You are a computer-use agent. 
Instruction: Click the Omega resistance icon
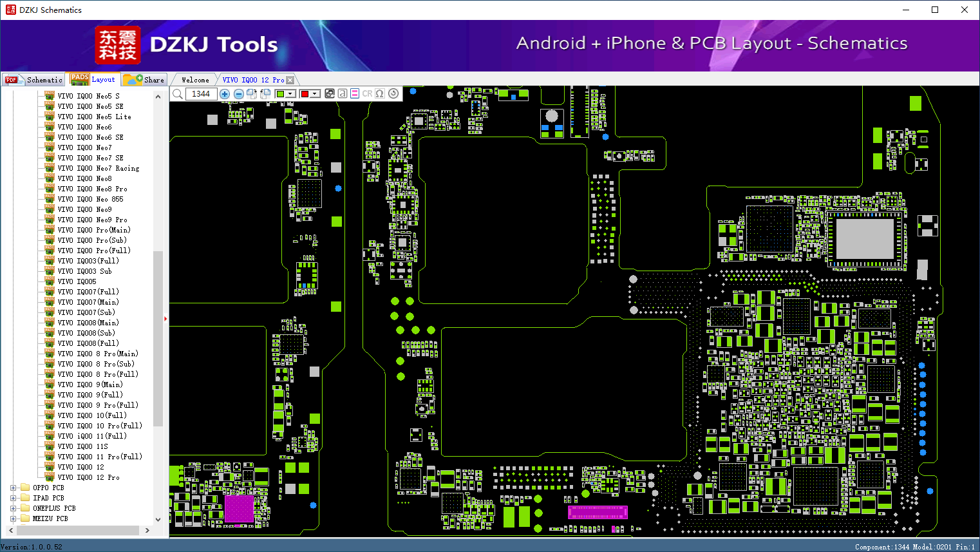[380, 94]
